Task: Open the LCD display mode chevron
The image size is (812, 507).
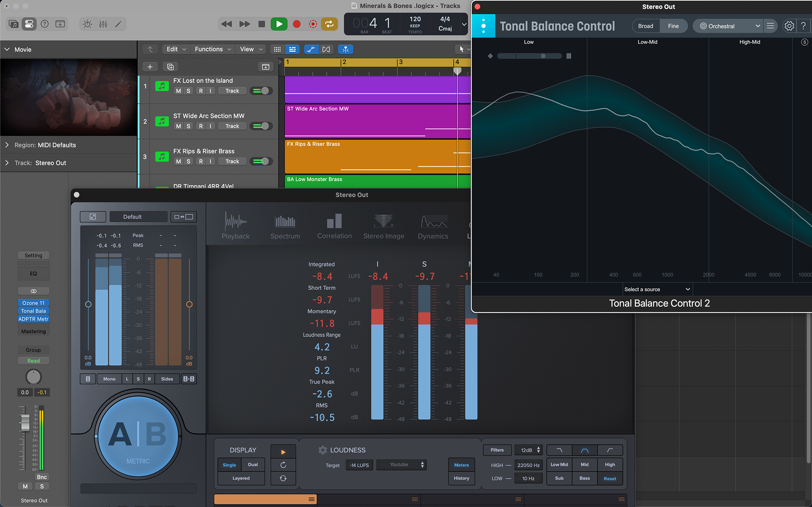Action: [x=464, y=24]
